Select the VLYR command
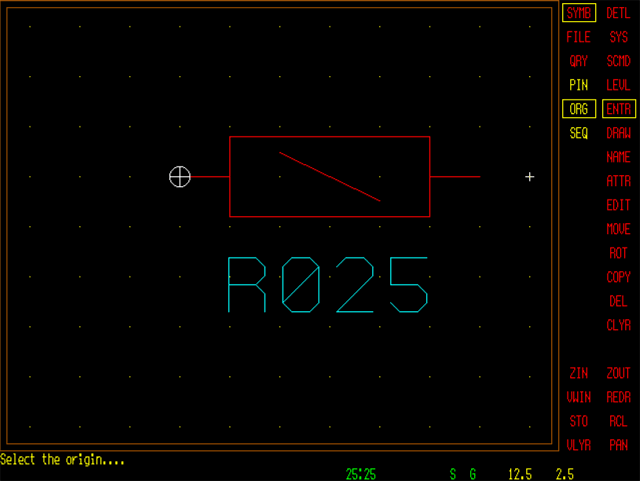This screenshot has width=640, height=481. [x=578, y=445]
